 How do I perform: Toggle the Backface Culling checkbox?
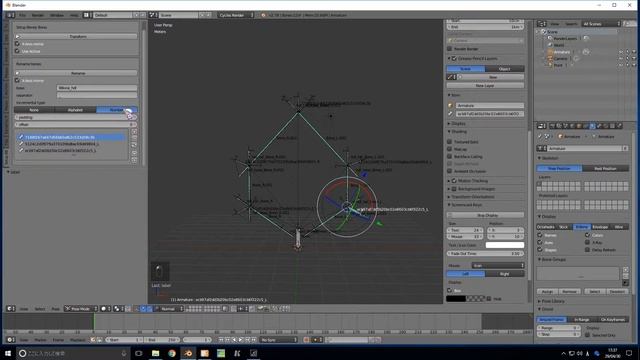coord(450,156)
